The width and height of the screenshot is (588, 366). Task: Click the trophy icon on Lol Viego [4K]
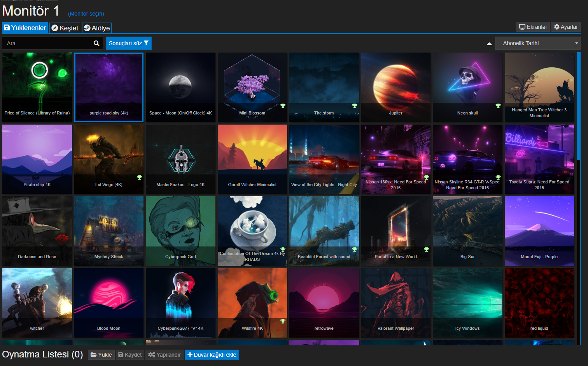[x=140, y=178]
